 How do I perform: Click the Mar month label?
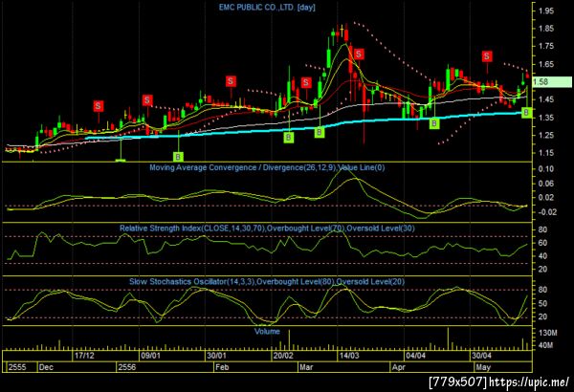306,367
